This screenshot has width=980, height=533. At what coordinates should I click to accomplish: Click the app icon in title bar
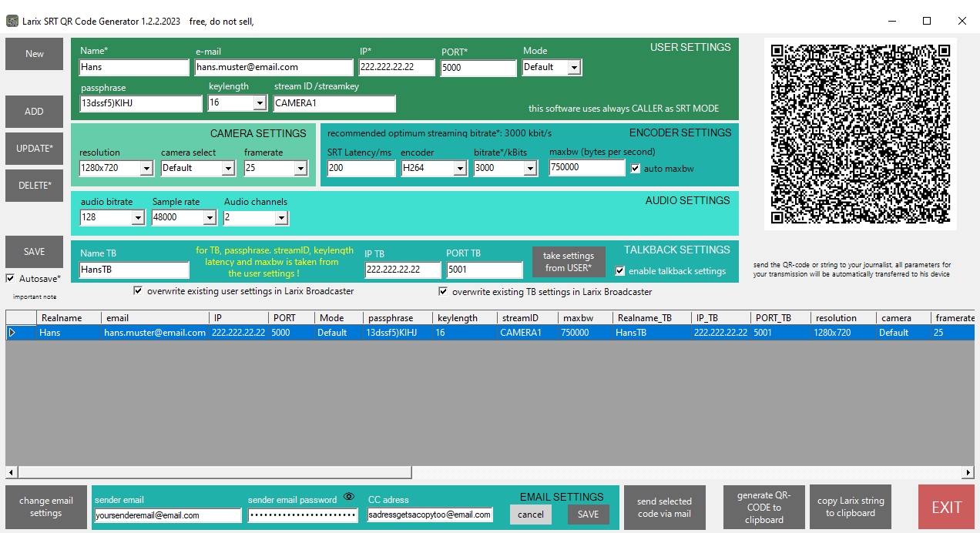[12, 22]
